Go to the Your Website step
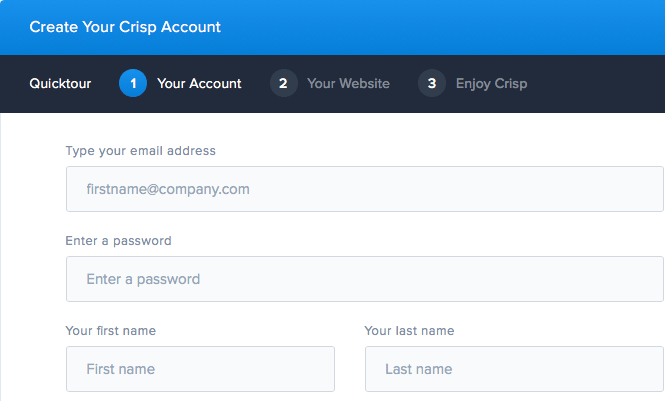Viewport: 665px width, 401px height. coord(348,84)
